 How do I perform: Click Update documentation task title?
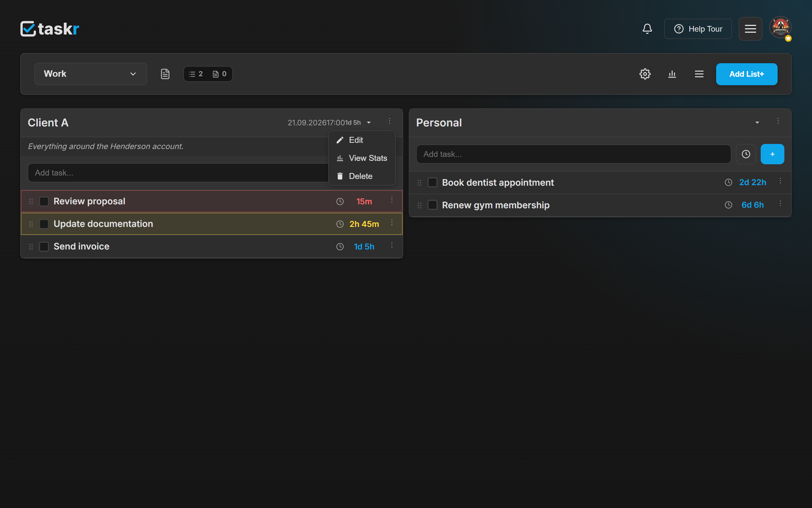[103, 224]
